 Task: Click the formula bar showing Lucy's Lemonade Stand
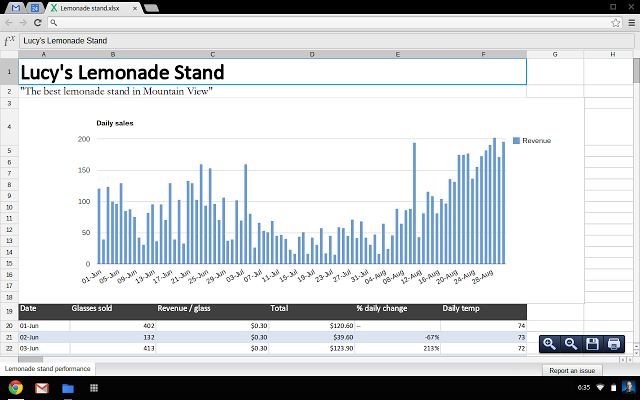coord(300,41)
